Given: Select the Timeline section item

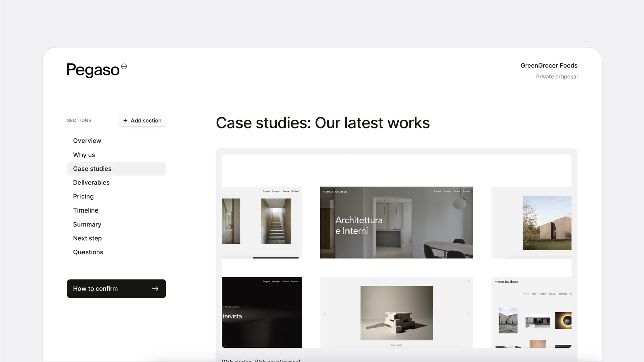Looking at the screenshot, I should (86, 210).
